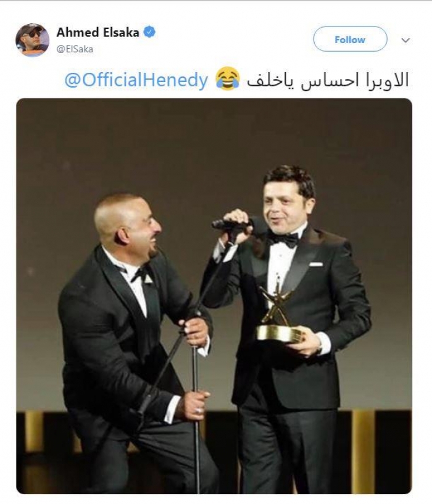The image size is (432, 504).
Task: Click the golden star trophy in the photo
Action: point(278,316)
